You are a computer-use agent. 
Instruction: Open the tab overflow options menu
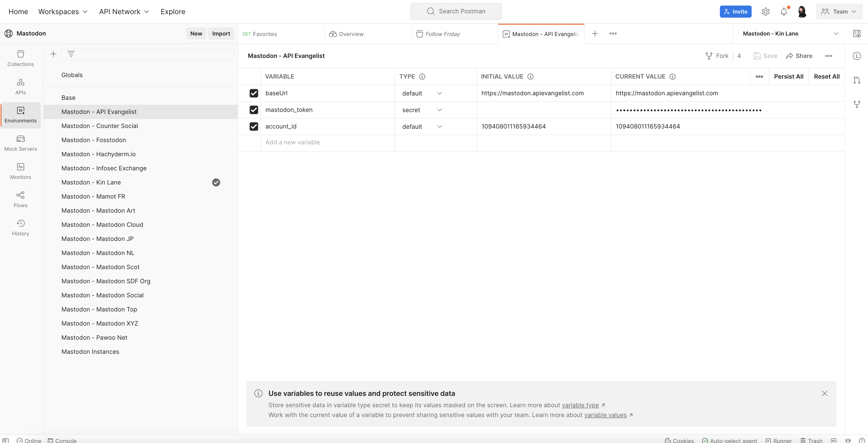[x=613, y=33]
